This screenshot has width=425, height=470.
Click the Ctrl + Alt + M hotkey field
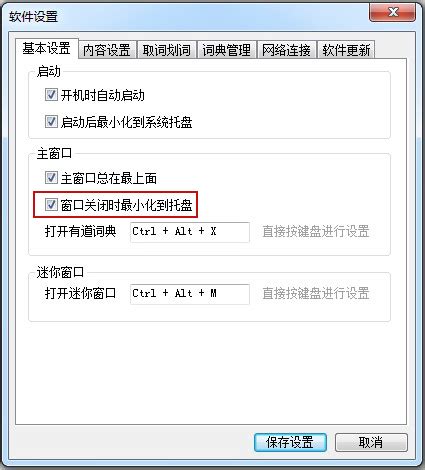pos(190,294)
